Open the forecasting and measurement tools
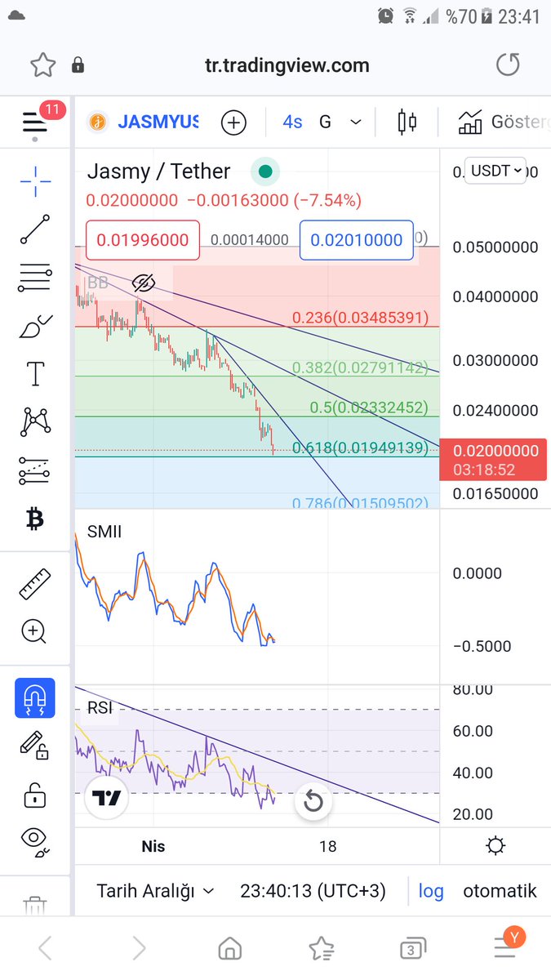The image size is (551, 980). 35,470
